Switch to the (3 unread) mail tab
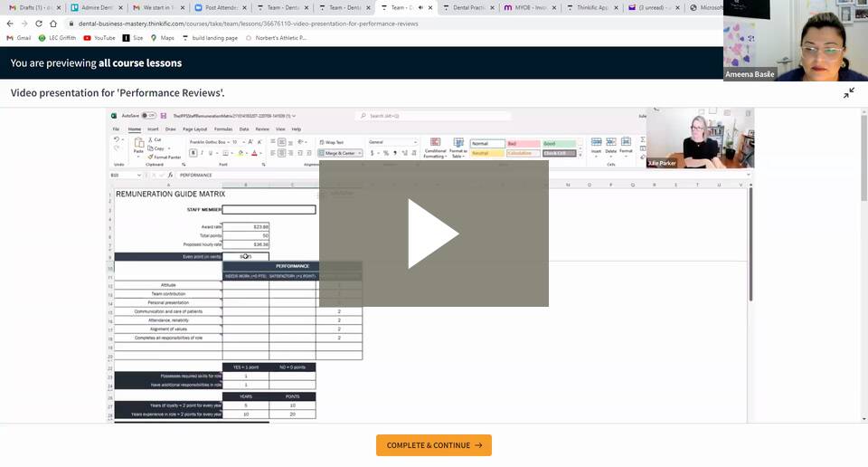The width and height of the screenshot is (868, 467). point(652,8)
